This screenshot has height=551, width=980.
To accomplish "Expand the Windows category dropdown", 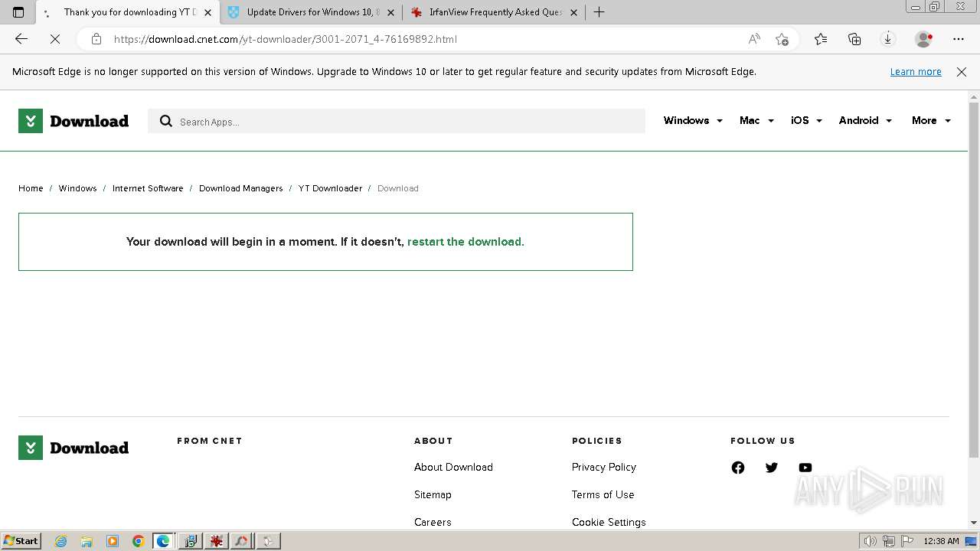I will click(x=693, y=121).
